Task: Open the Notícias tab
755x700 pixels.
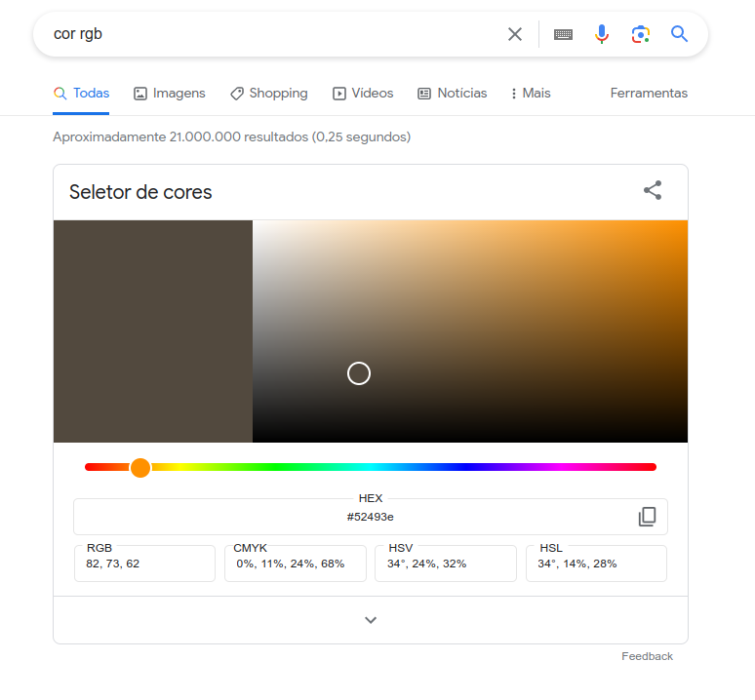Action: pyautogui.click(x=453, y=93)
